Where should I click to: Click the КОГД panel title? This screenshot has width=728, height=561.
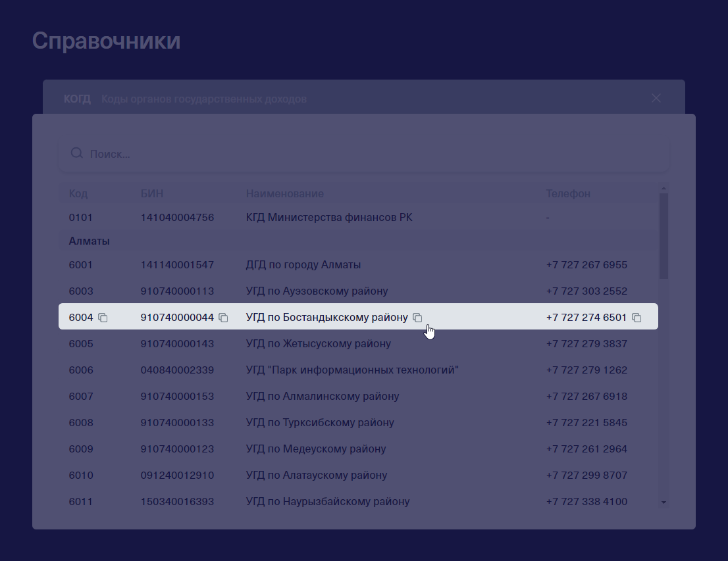coord(77,99)
